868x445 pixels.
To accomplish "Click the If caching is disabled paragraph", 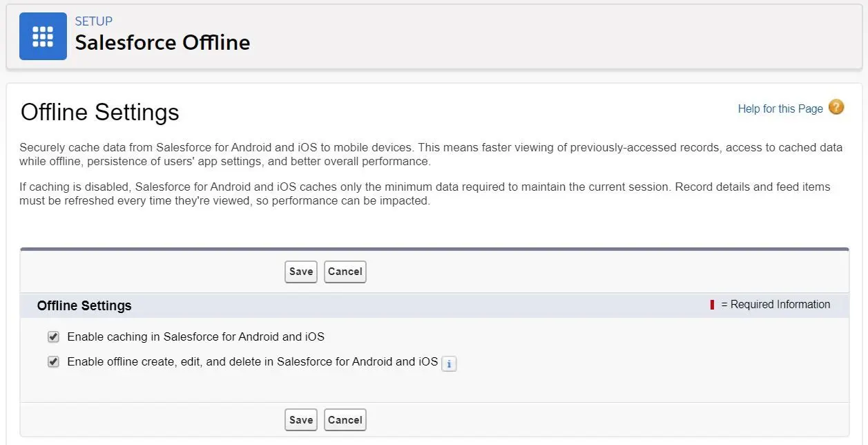I will click(425, 194).
